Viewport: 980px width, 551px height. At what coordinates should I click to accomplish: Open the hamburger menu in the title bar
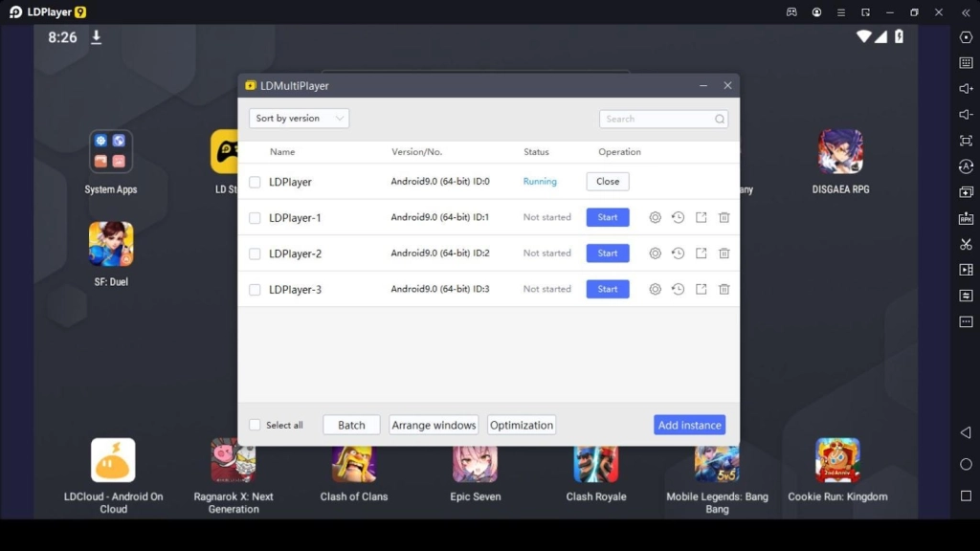pos(842,12)
